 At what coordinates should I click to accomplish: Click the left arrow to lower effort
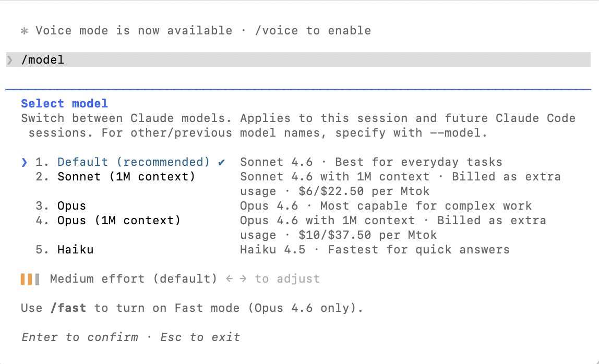(x=229, y=279)
